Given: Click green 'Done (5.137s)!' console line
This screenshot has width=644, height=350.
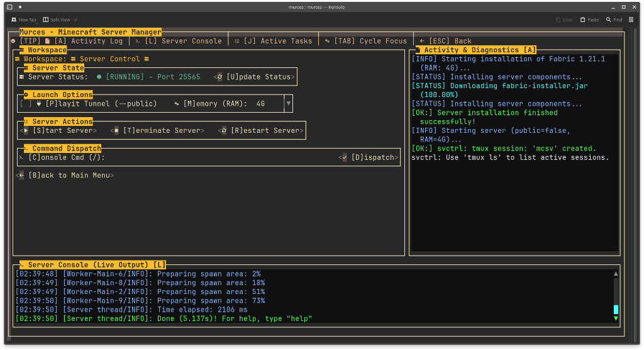Looking at the screenshot, I should [x=164, y=319].
